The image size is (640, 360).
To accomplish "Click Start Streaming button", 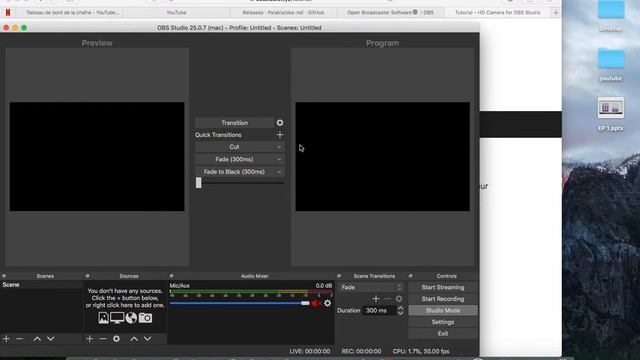I will pyautogui.click(x=443, y=287).
